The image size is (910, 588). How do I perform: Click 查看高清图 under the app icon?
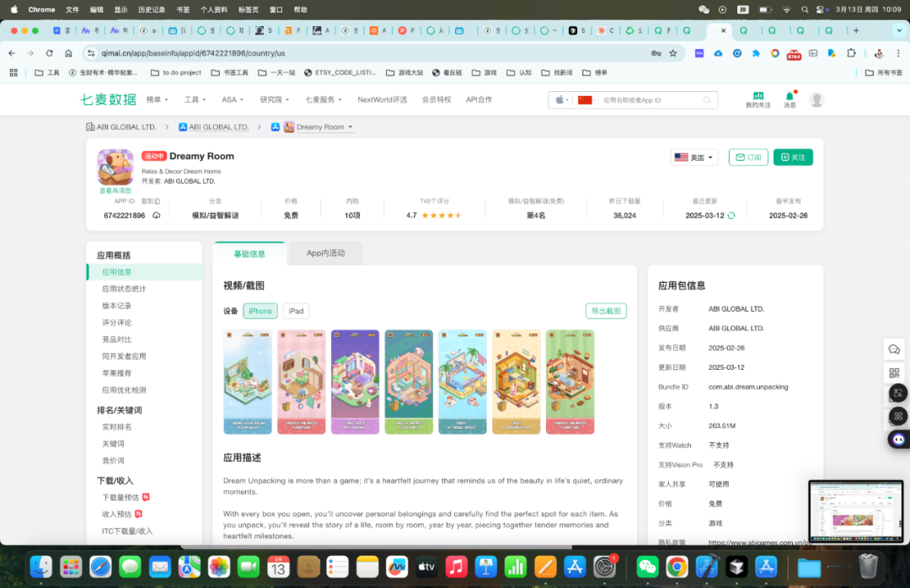tap(115, 191)
